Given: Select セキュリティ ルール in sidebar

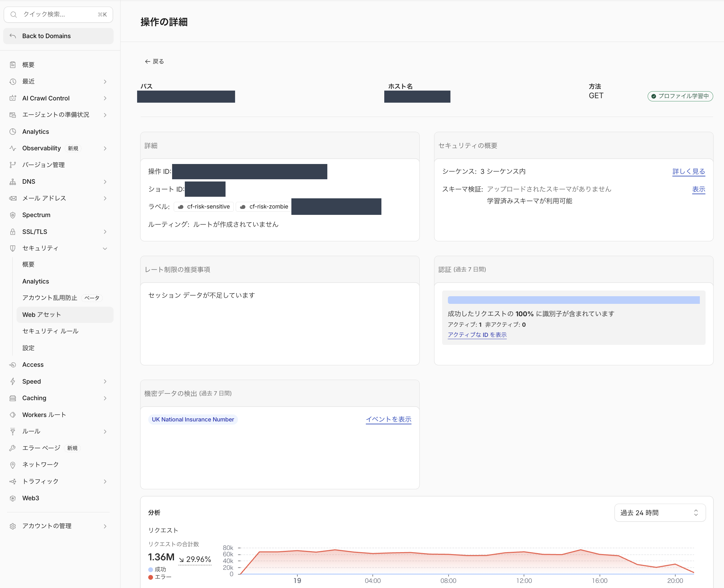Looking at the screenshot, I should 51,331.
